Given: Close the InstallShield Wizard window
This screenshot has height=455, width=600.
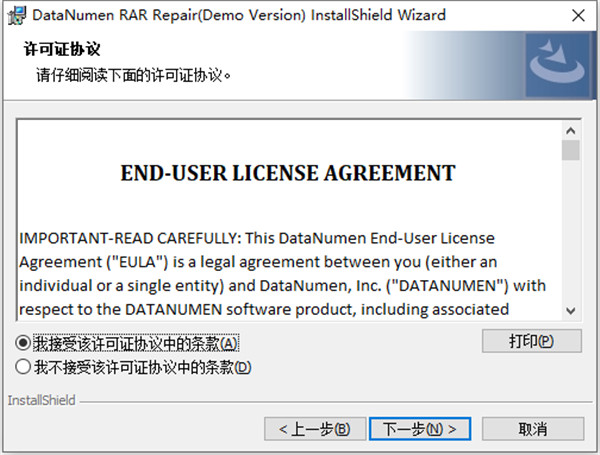Looking at the screenshot, I should (577, 16).
